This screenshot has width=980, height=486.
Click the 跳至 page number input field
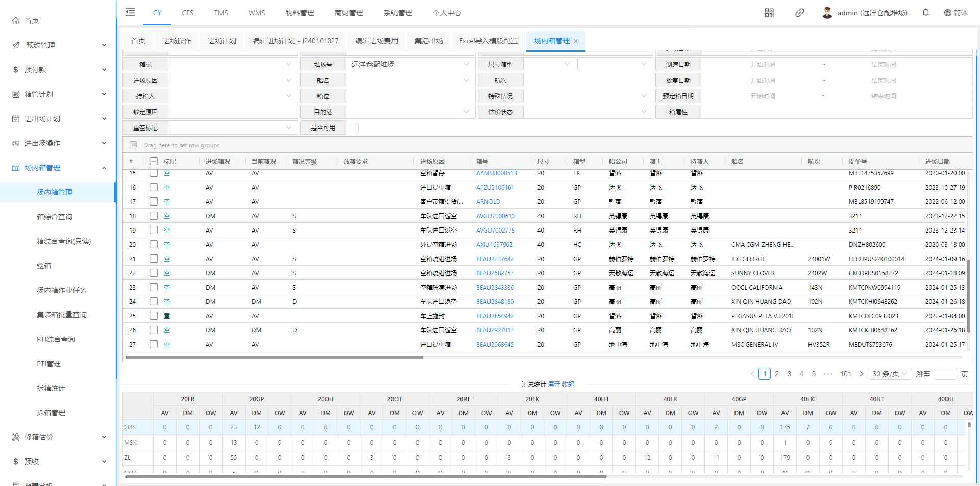[x=945, y=374]
